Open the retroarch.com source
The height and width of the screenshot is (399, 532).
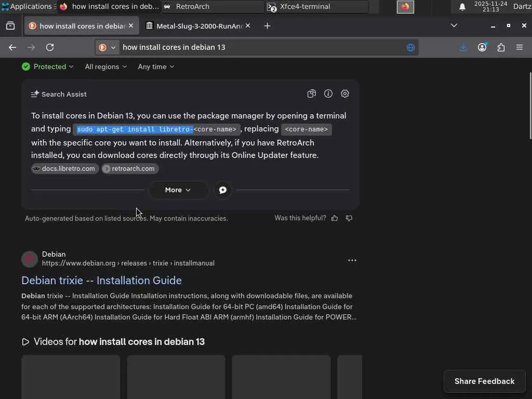(130, 169)
